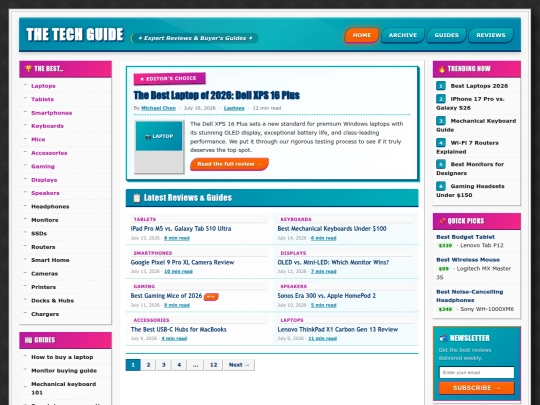Open the Routers sidebar category
This screenshot has height=405, width=540.
(43, 247)
